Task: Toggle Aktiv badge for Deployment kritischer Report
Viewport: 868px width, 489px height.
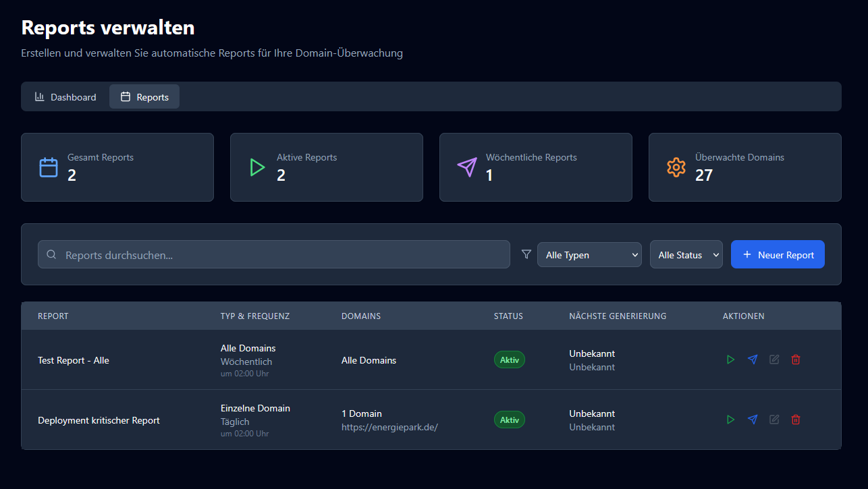Action: (x=509, y=420)
